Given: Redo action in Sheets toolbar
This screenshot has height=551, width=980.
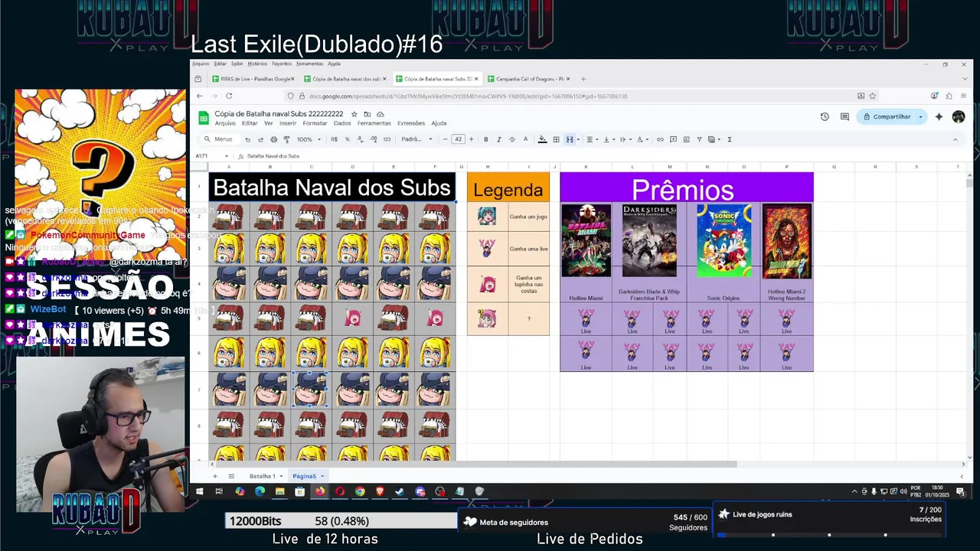Looking at the screenshot, I should pyautogui.click(x=260, y=139).
